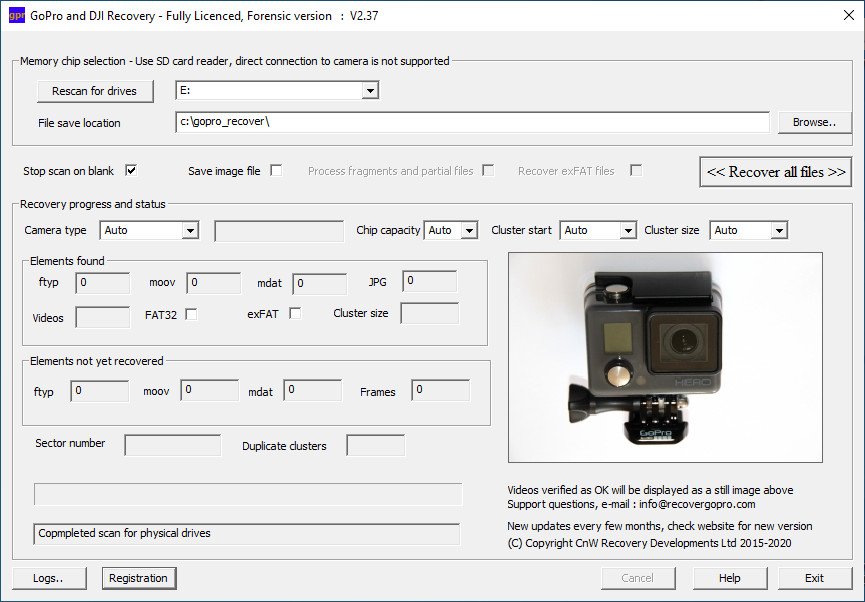
Task: Expand the Cluster start dropdown
Action: click(626, 230)
